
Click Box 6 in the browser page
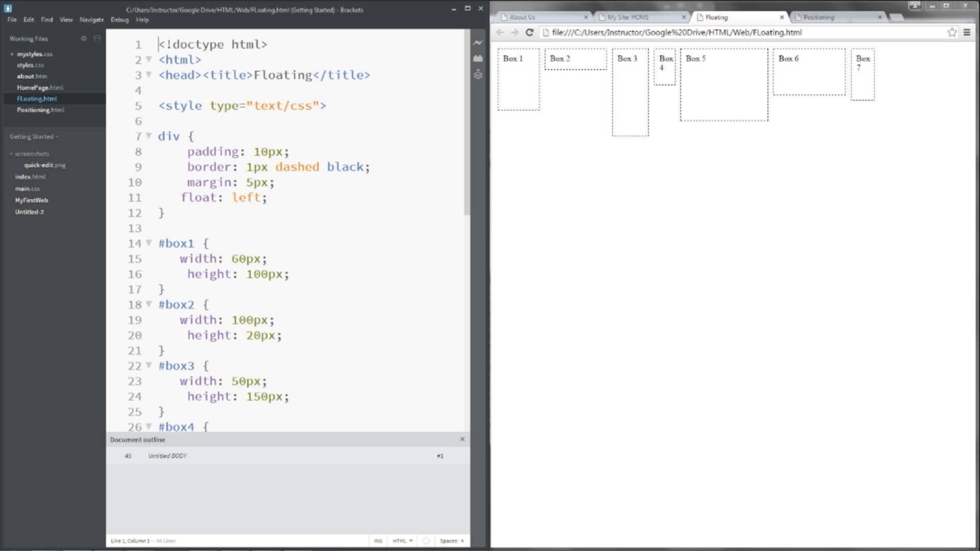pos(809,72)
